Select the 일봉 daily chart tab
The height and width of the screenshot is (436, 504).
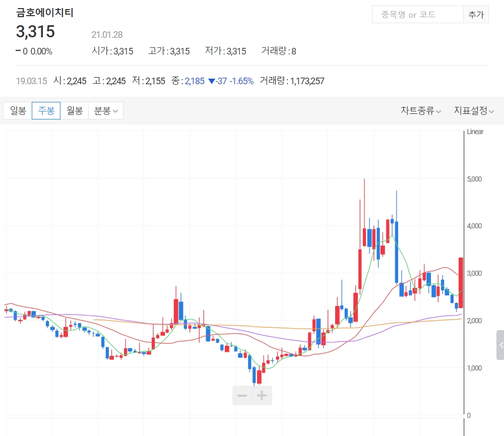tap(18, 110)
